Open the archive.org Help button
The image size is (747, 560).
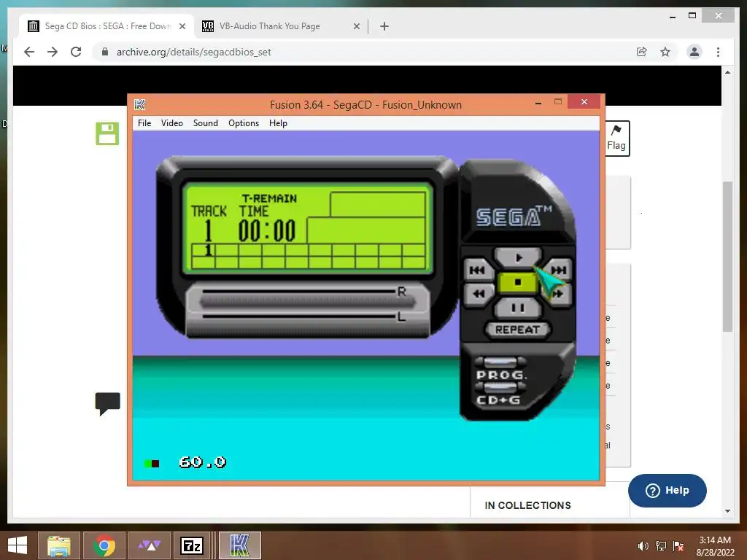click(667, 491)
